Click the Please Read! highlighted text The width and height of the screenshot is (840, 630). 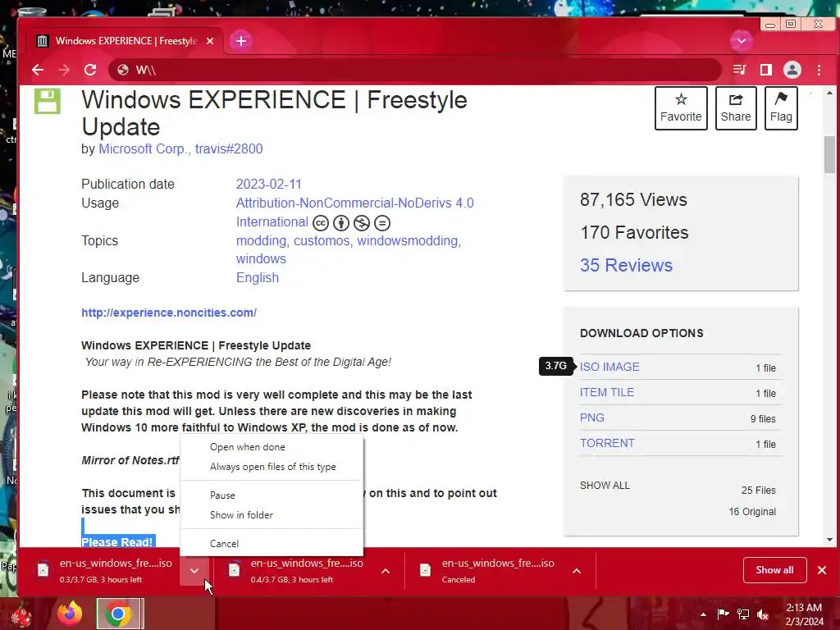(117, 541)
